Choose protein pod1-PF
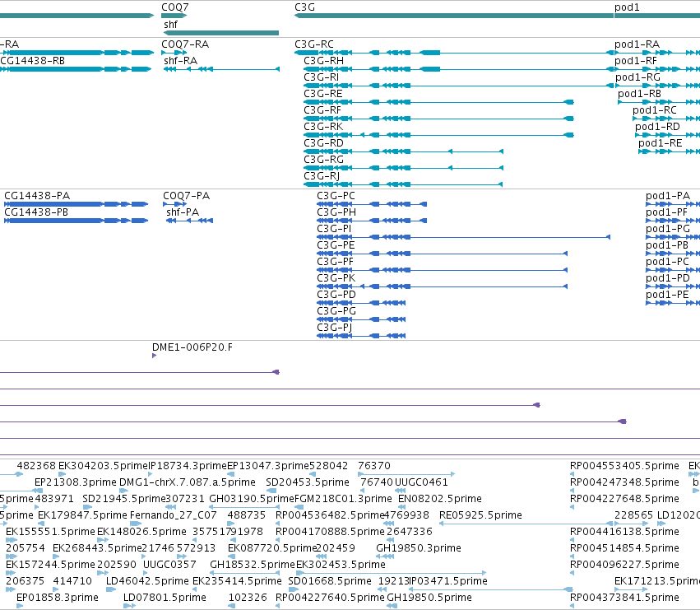Viewport: 700px width, 610px height. (x=666, y=212)
